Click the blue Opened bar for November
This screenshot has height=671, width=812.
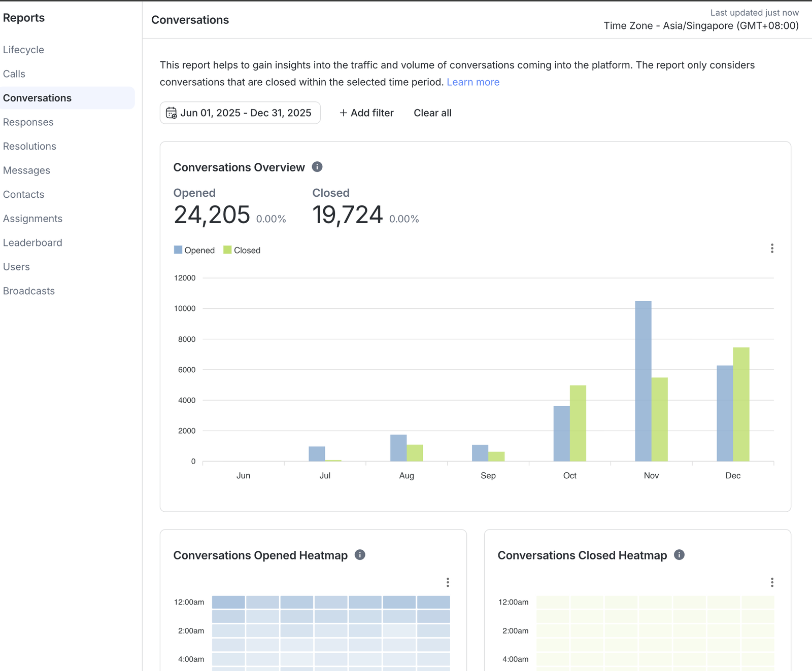click(644, 381)
